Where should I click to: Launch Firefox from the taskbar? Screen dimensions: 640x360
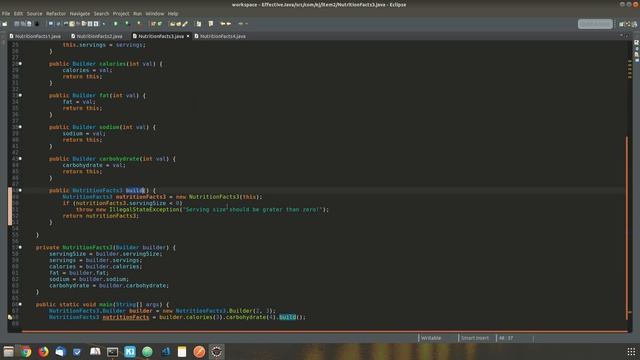pyautogui.click(x=43, y=351)
